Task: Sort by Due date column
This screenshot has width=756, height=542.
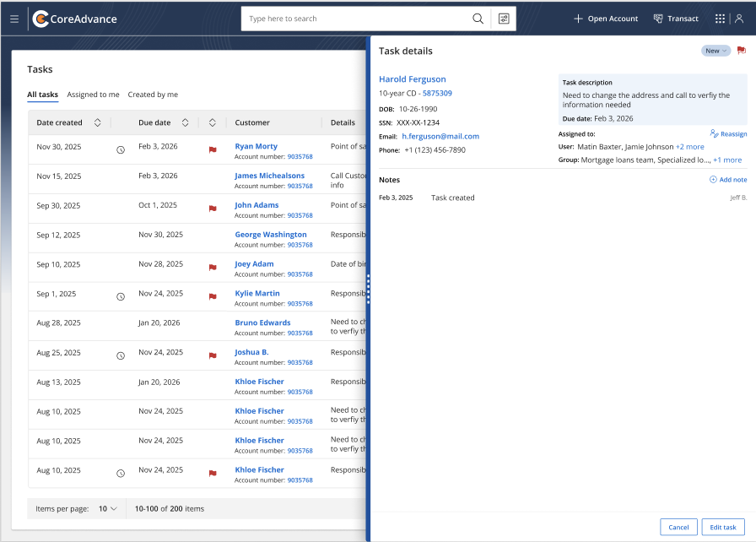Action: [x=185, y=122]
